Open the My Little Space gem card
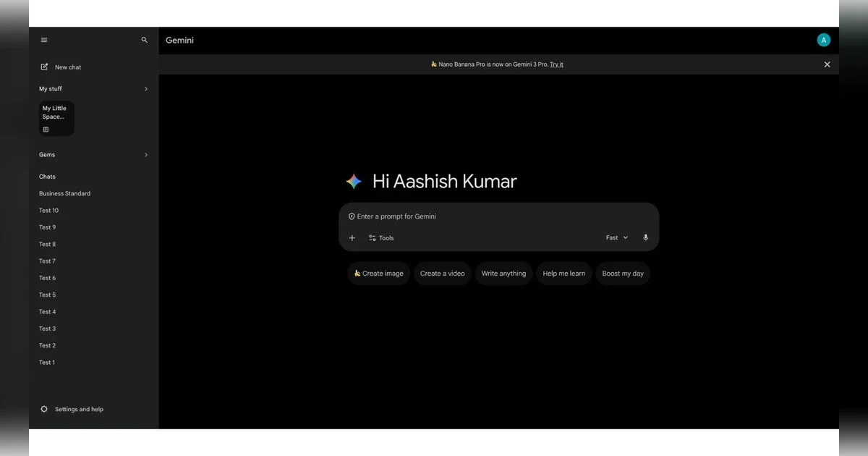Image resolution: width=868 pixels, height=456 pixels. [x=56, y=117]
